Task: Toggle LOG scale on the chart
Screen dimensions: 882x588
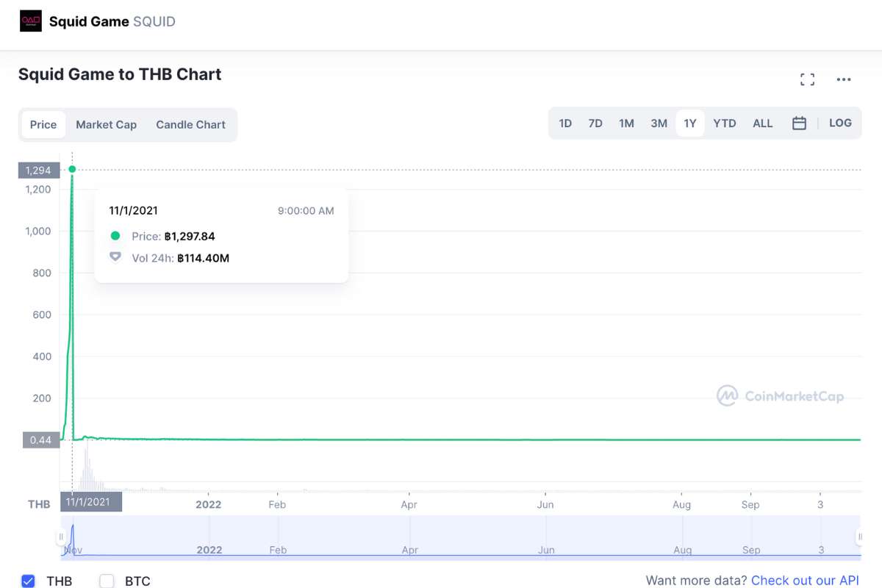Action: (840, 123)
